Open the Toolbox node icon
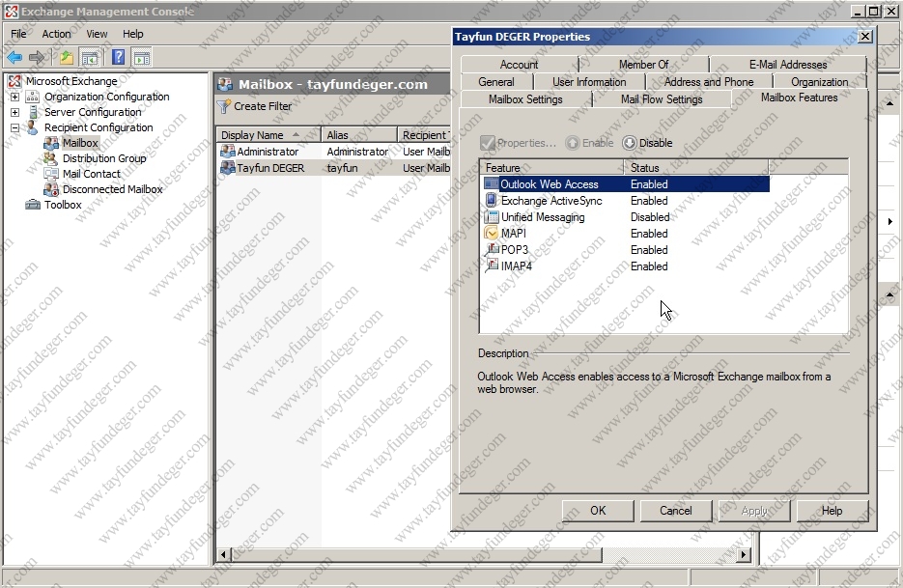The width and height of the screenshot is (903, 588). tap(34, 205)
